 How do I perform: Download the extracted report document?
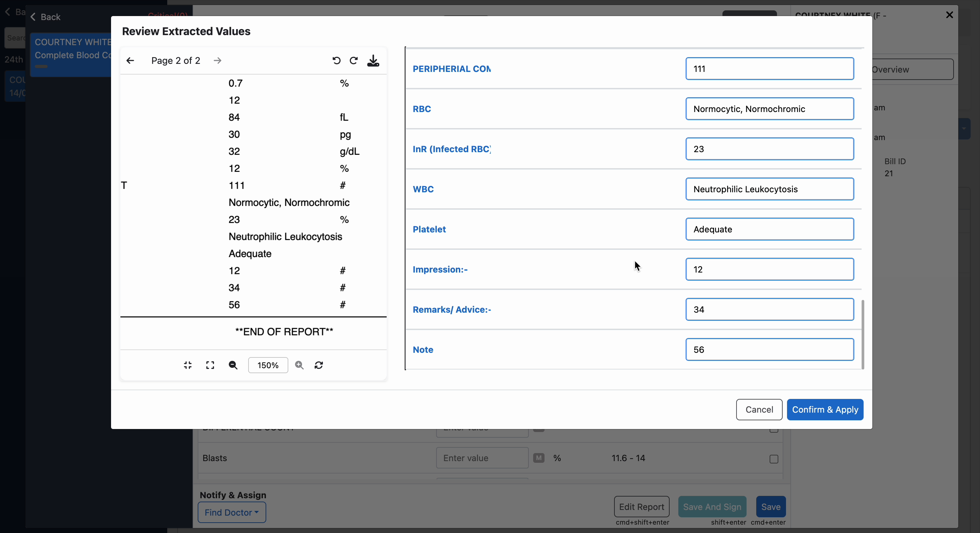tap(373, 62)
